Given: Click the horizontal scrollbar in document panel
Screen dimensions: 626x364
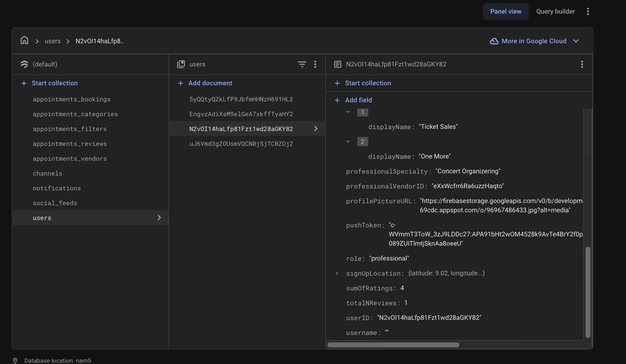Looking at the screenshot, I should click(x=393, y=345).
